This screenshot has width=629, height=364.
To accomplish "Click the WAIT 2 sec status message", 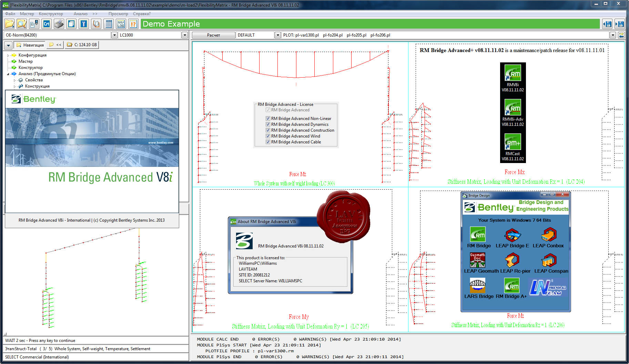I will pyautogui.click(x=40, y=341).
